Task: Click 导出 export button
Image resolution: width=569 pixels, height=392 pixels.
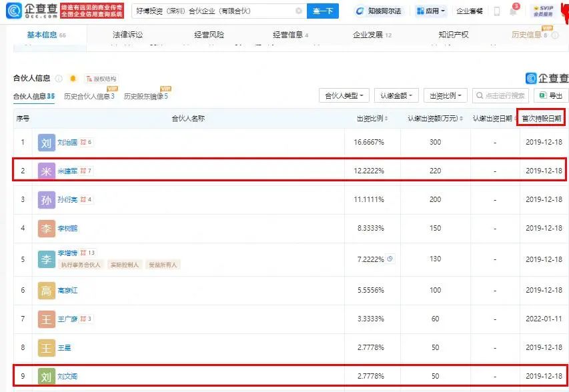Action: pyautogui.click(x=551, y=96)
